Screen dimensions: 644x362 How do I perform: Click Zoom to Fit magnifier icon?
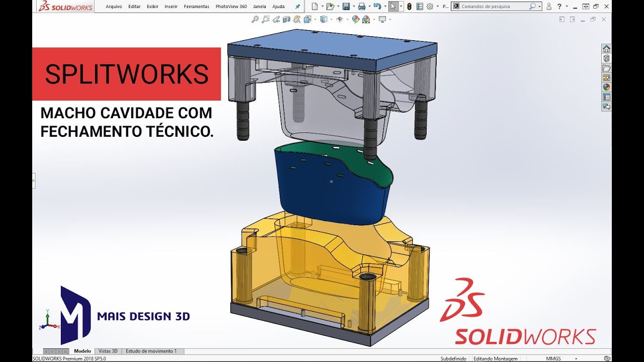255,19
